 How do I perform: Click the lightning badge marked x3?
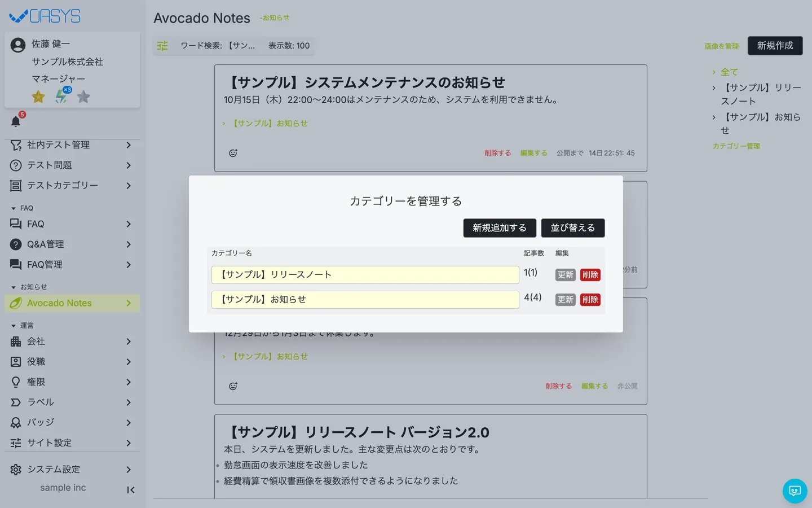coord(62,96)
